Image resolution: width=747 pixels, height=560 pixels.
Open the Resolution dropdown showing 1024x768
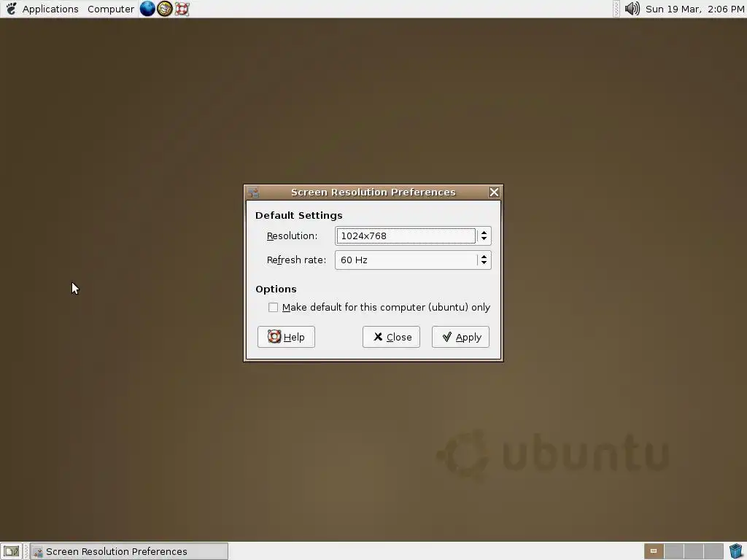pos(413,236)
